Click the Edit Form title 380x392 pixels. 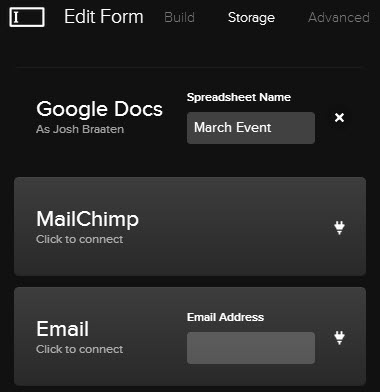tap(104, 17)
